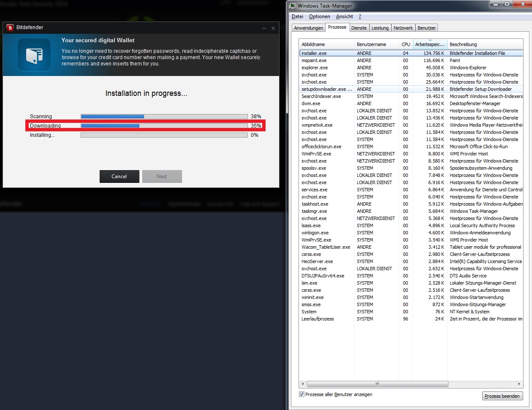Minimize the Bitdefender installer window
532x410 pixels.
264,28
